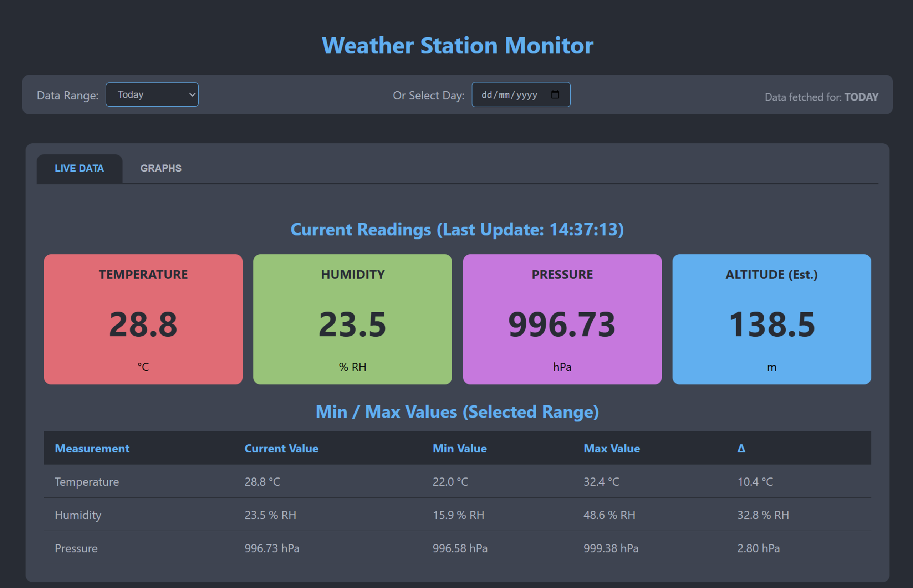Click the dd/mm/yyyy date input field
The image size is (913, 588).
point(509,95)
